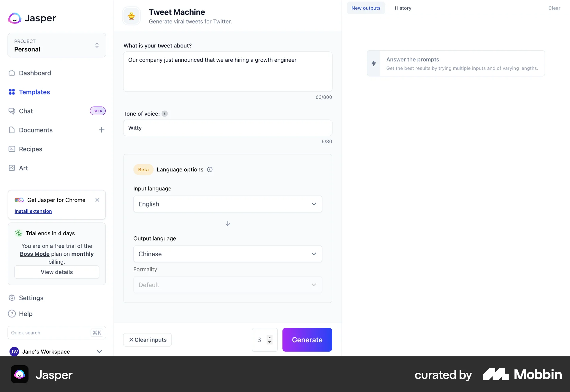
Task: Click the plus icon next to Documents
Action: [x=102, y=130]
